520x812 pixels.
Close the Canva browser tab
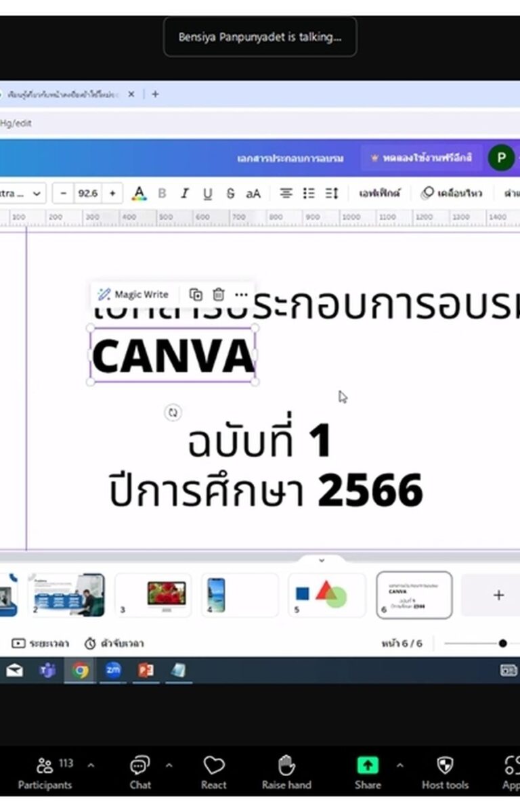pyautogui.click(x=131, y=95)
